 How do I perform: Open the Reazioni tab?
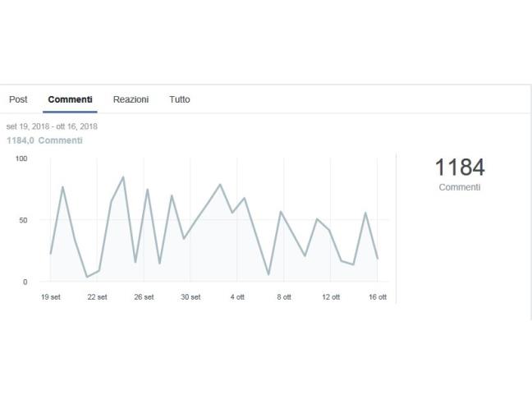coord(131,99)
